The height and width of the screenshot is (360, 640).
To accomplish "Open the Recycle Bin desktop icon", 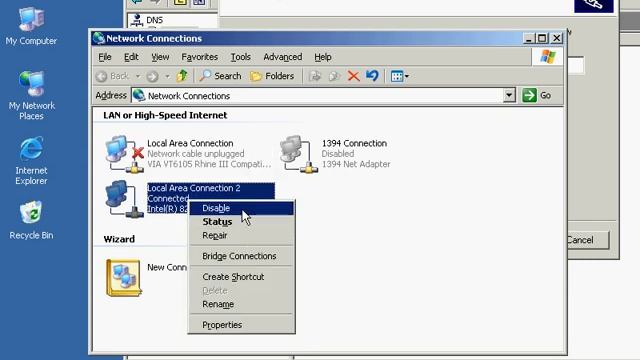I will click(x=31, y=220).
